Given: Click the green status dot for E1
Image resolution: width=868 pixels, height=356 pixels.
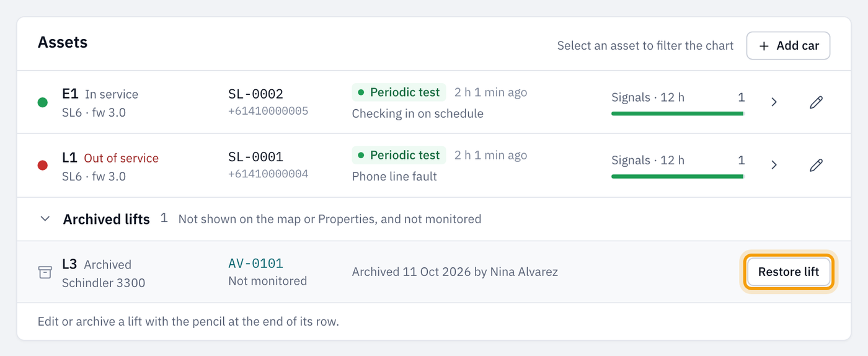Looking at the screenshot, I should (43, 102).
